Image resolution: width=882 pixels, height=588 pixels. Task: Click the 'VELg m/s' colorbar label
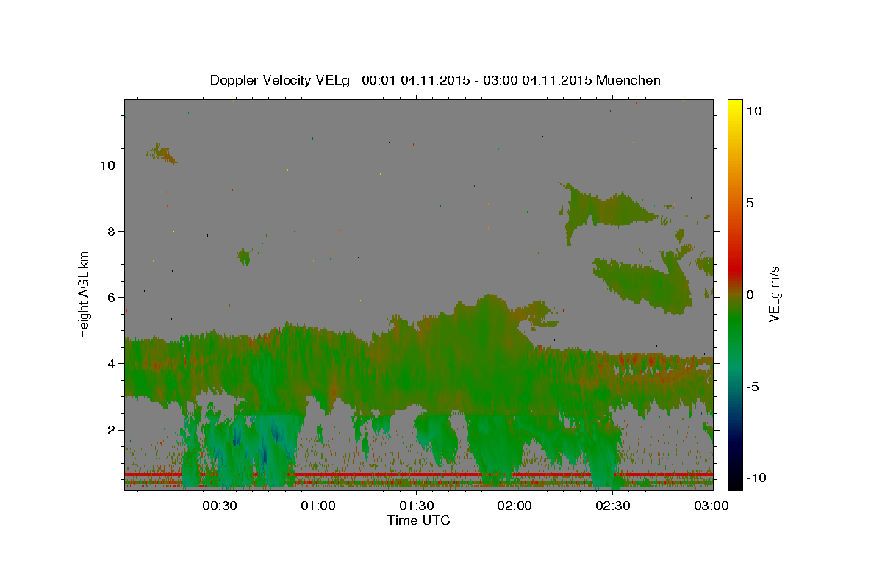pyautogui.click(x=774, y=294)
